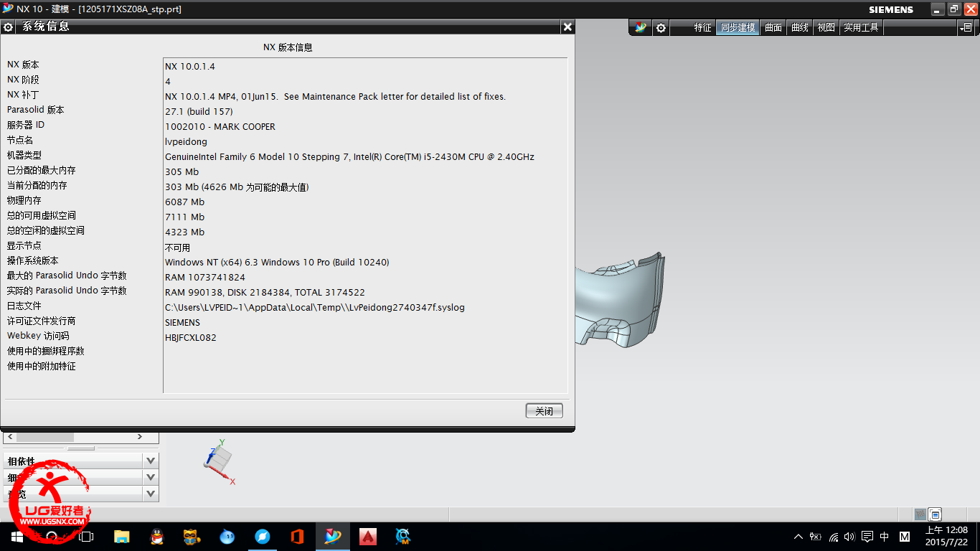
Task: Click right arrow of navigator horizontal scrollbar
Action: (x=140, y=437)
